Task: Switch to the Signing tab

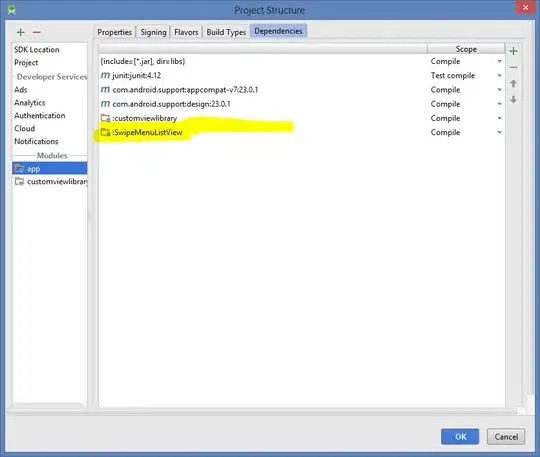Action: tap(153, 32)
